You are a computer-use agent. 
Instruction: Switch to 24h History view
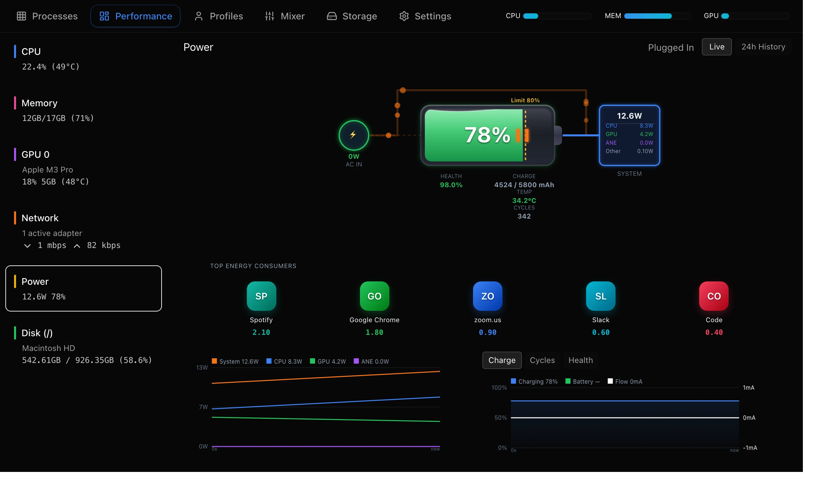(763, 47)
